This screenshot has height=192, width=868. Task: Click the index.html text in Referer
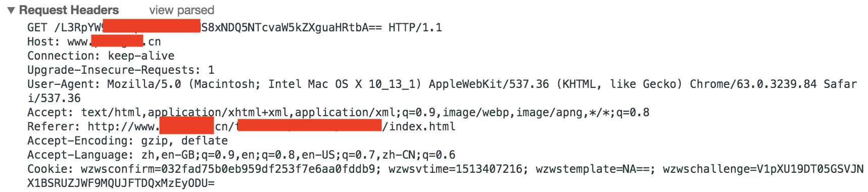[x=422, y=126]
